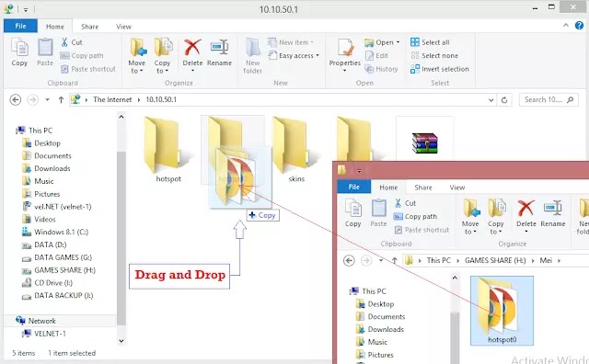The width and height of the screenshot is (589, 364).
Task: Click Up arrow in 10.10.50.1 window
Action: tap(61, 100)
